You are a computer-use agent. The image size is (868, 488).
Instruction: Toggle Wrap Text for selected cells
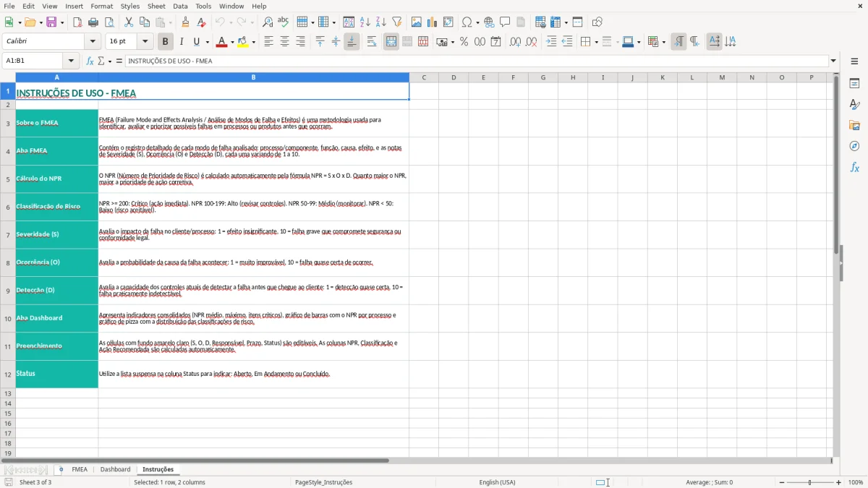click(x=372, y=42)
